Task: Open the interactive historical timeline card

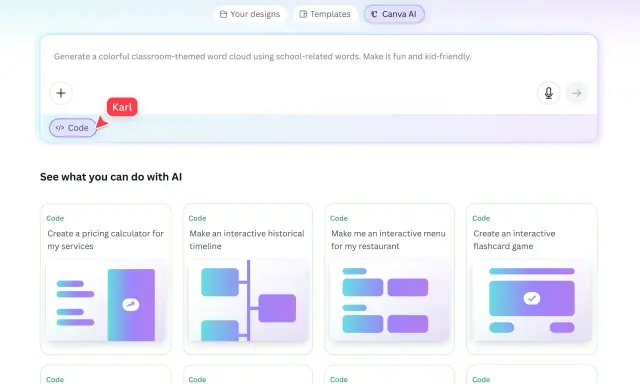Action: click(x=248, y=279)
